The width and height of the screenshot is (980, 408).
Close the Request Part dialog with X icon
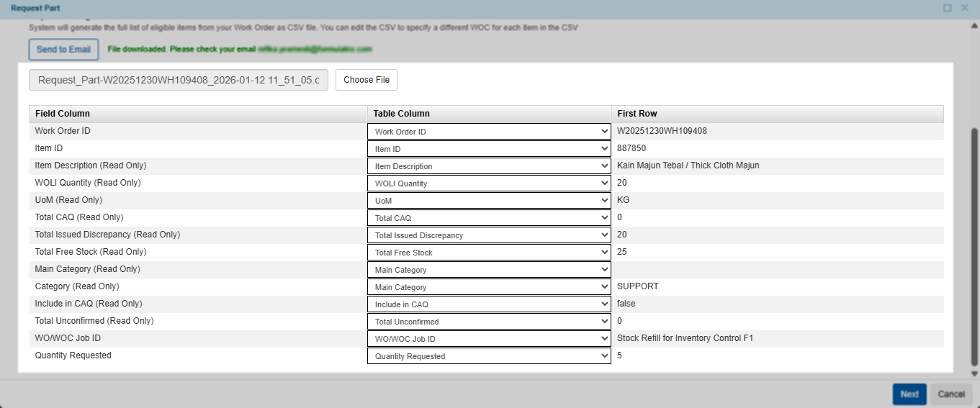965,8
